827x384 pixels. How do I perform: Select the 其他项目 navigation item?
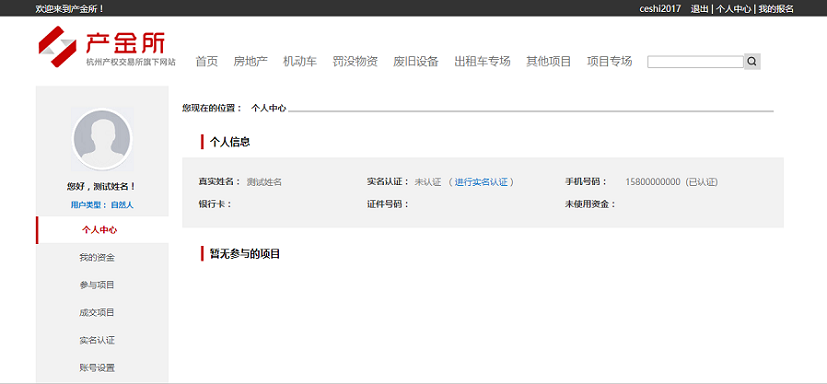pyautogui.click(x=549, y=62)
